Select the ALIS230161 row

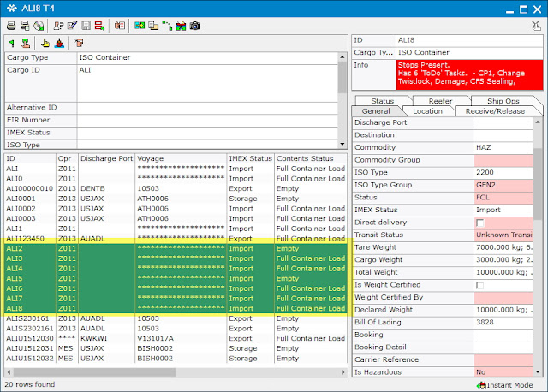pos(176,318)
